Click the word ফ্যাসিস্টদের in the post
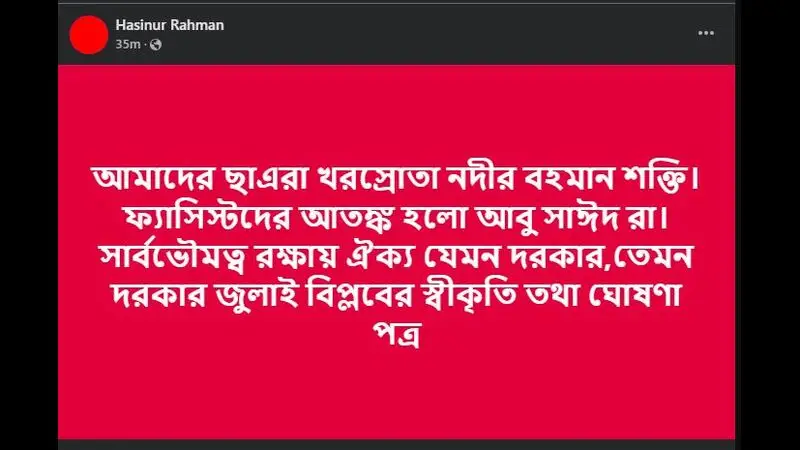800x450 pixels. click(x=208, y=218)
